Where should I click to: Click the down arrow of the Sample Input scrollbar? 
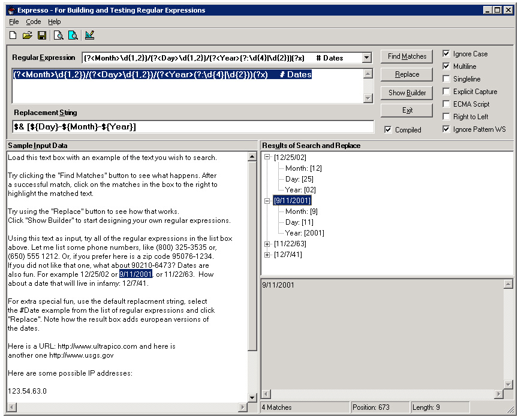[x=252, y=397]
